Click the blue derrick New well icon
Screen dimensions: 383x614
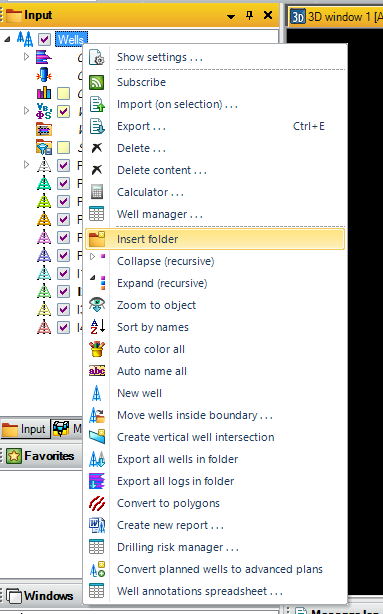pyautogui.click(x=96, y=393)
